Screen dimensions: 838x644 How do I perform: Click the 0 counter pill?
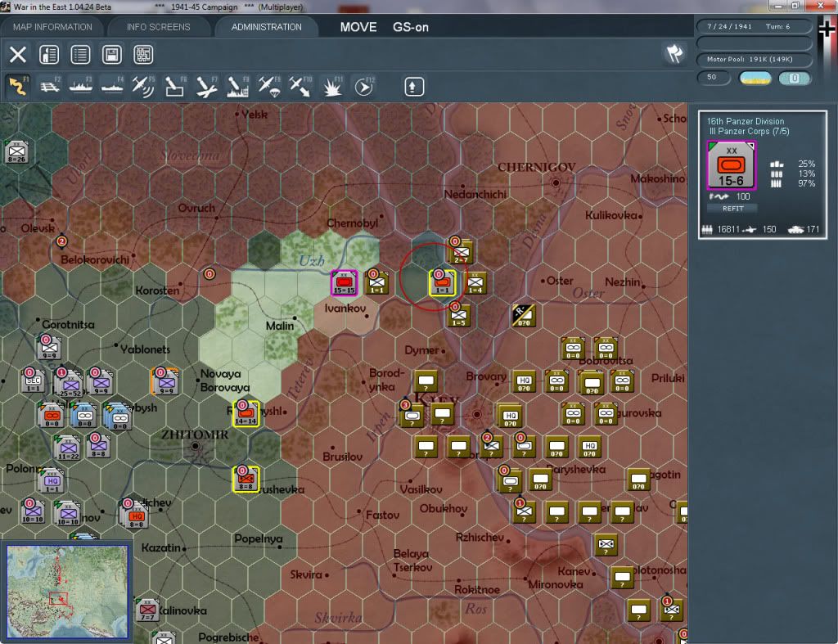click(795, 79)
